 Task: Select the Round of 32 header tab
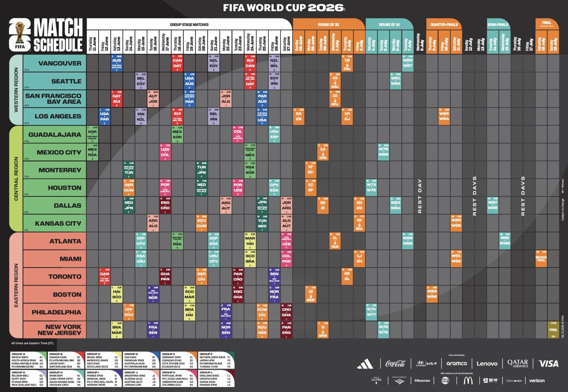point(328,25)
